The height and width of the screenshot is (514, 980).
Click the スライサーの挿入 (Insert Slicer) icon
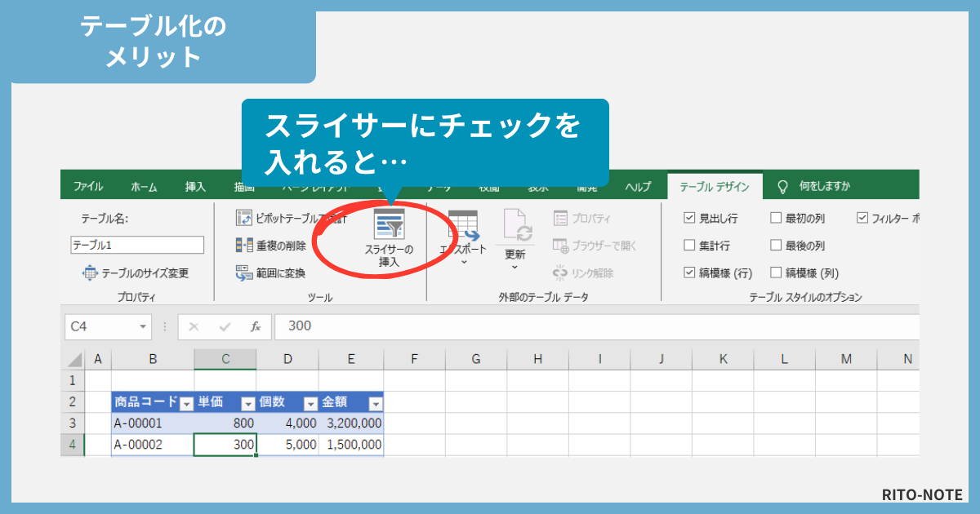[x=388, y=225]
